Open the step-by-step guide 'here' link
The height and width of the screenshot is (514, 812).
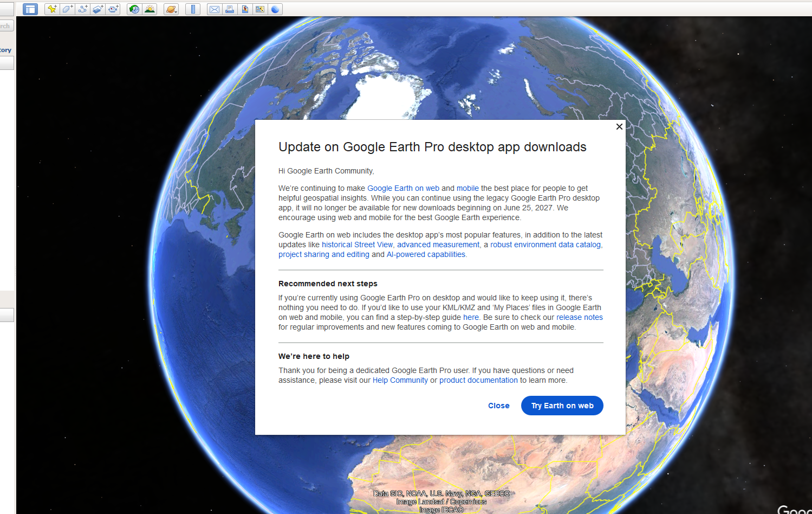pos(471,317)
